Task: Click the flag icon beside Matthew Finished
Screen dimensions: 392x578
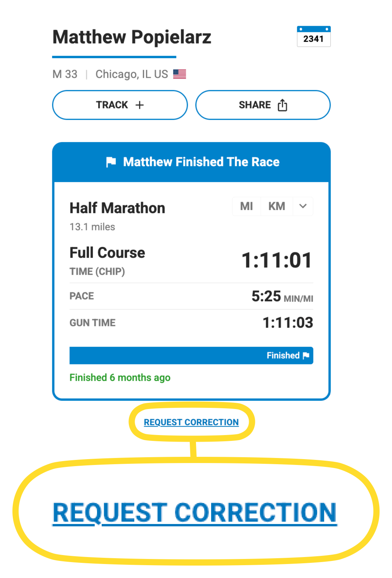Action: pos(111,162)
